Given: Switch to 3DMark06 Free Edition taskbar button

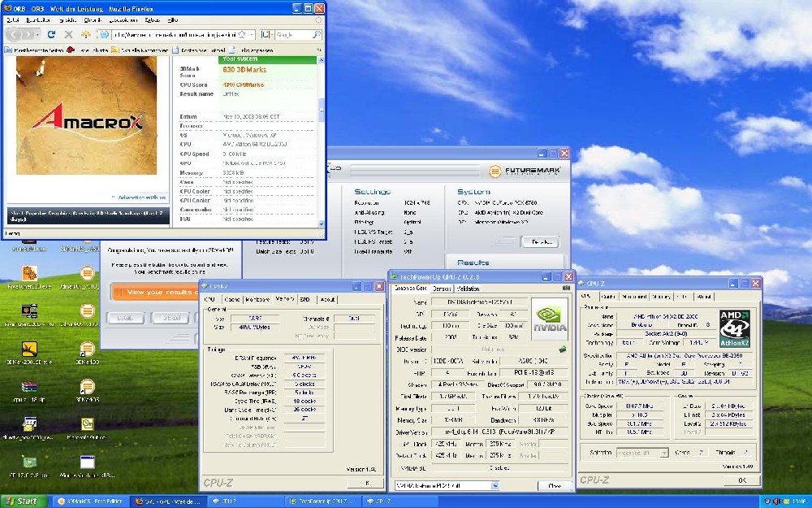Looking at the screenshot, I should coord(89,501).
